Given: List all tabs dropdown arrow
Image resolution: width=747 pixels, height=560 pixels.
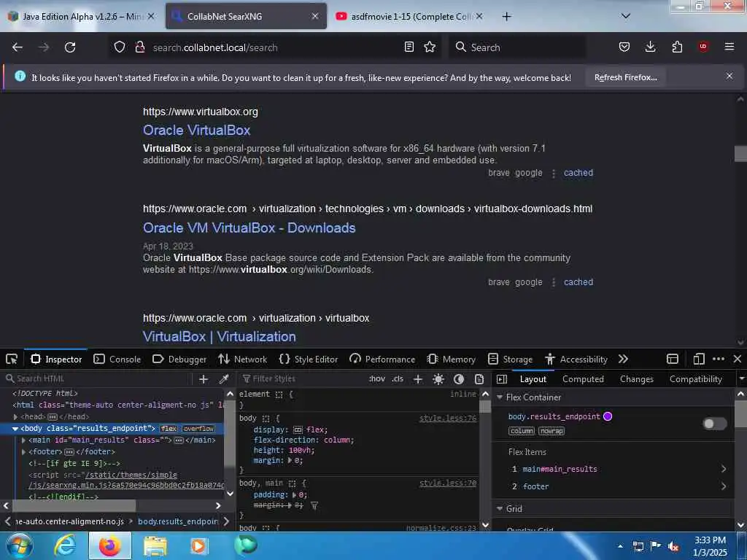Looking at the screenshot, I should click(x=626, y=16).
